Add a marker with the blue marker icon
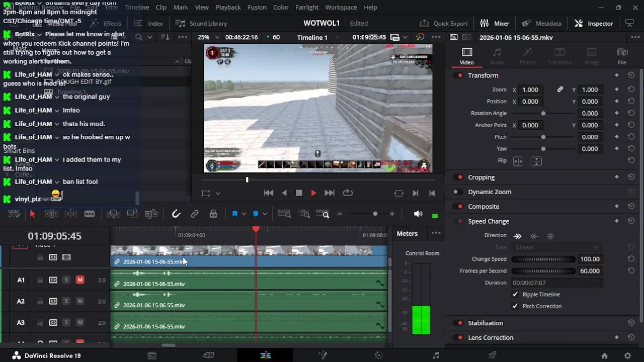Screen dimensions: 644x362 (x=256, y=214)
